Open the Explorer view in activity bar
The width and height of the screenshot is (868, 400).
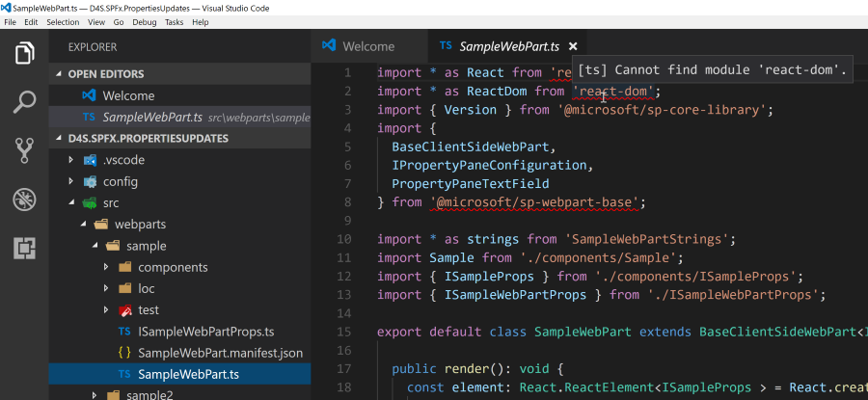[24, 53]
